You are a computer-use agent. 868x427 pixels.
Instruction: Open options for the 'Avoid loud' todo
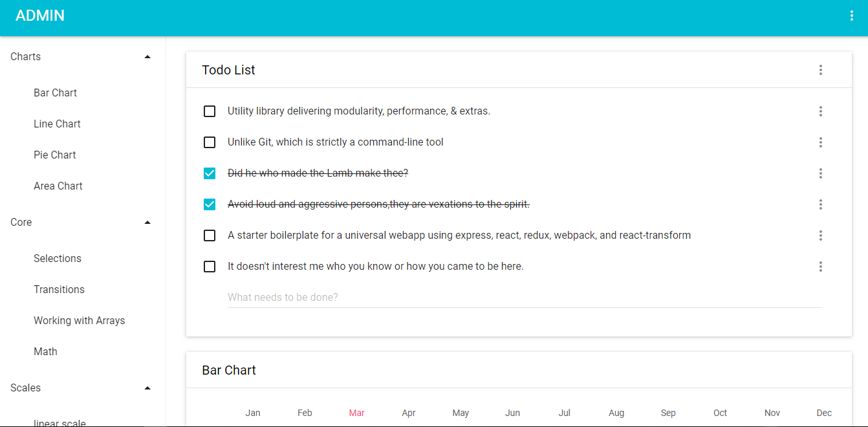tap(820, 204)
